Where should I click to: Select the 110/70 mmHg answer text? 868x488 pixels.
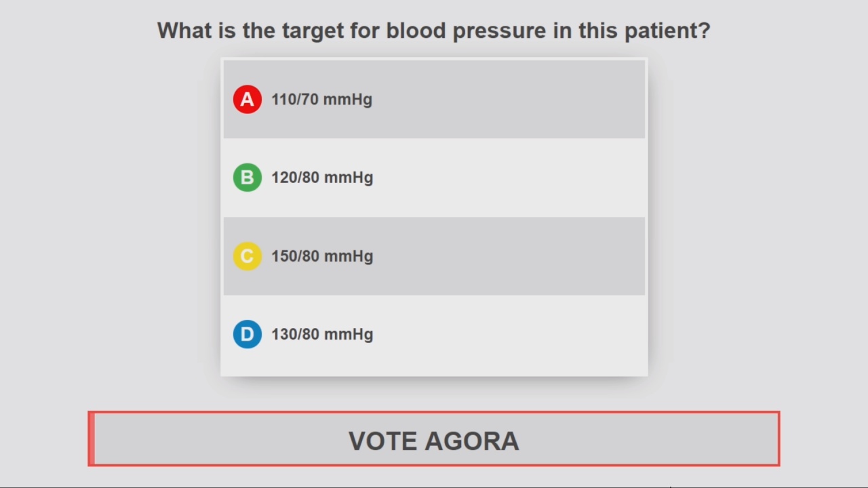(x=321, y=100)
